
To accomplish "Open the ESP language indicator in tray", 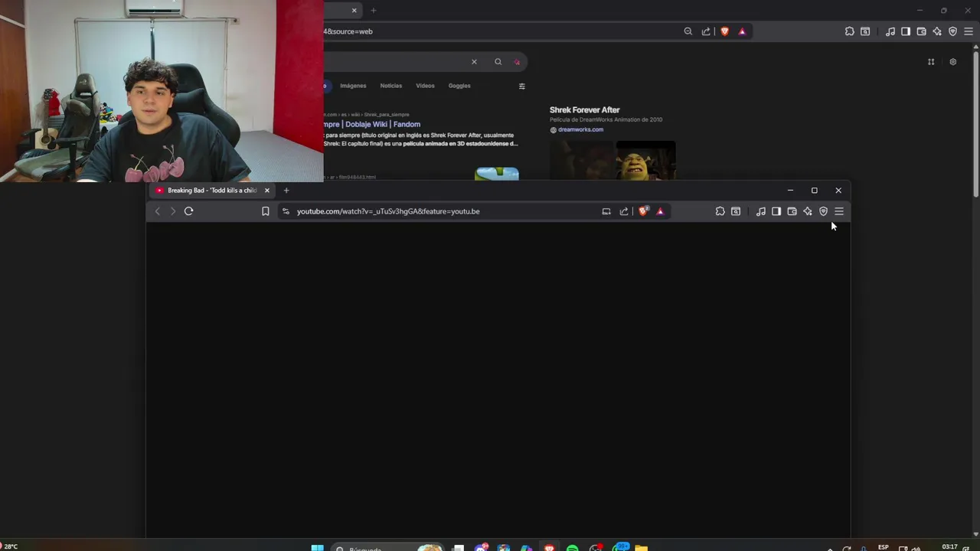I will tap(884, 547).
